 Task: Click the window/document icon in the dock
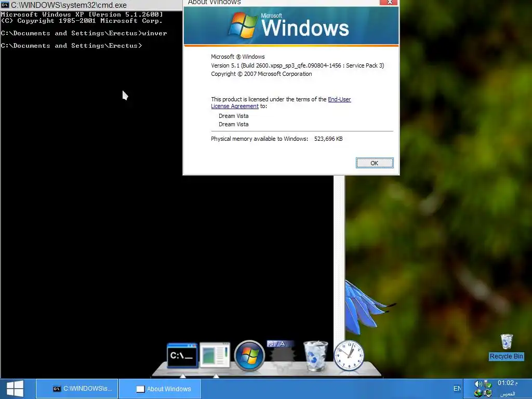click(215, 355)
